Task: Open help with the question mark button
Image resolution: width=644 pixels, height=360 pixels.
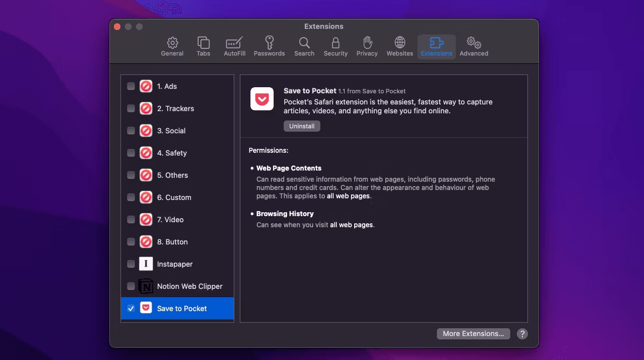Action: 522,334
